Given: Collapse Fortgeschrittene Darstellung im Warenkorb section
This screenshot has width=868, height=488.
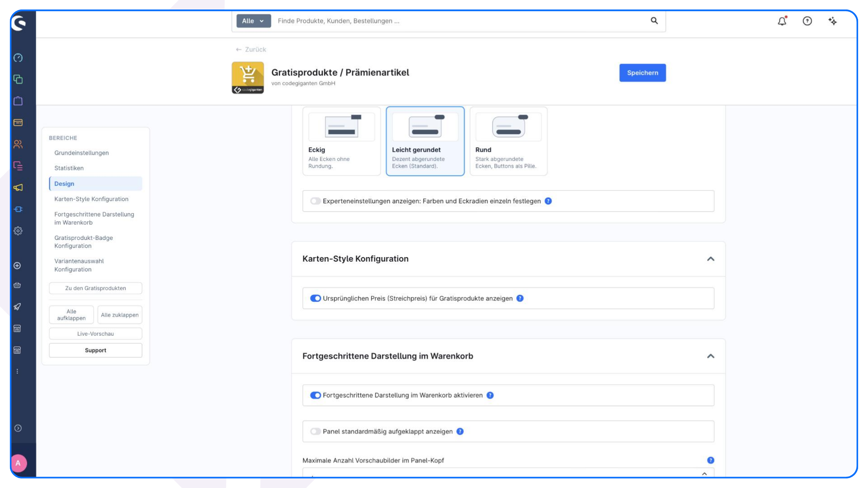Looking at the screenshot, I should click(711, 356).
